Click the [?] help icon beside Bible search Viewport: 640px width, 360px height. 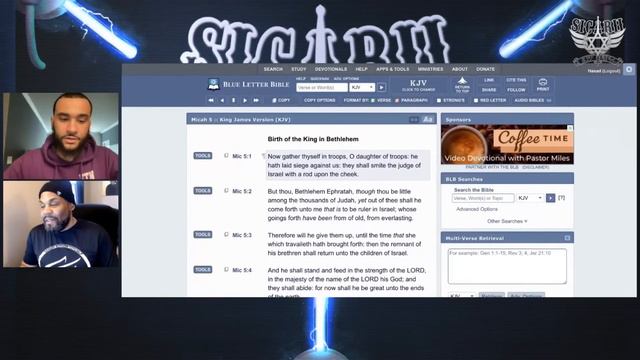562,198
